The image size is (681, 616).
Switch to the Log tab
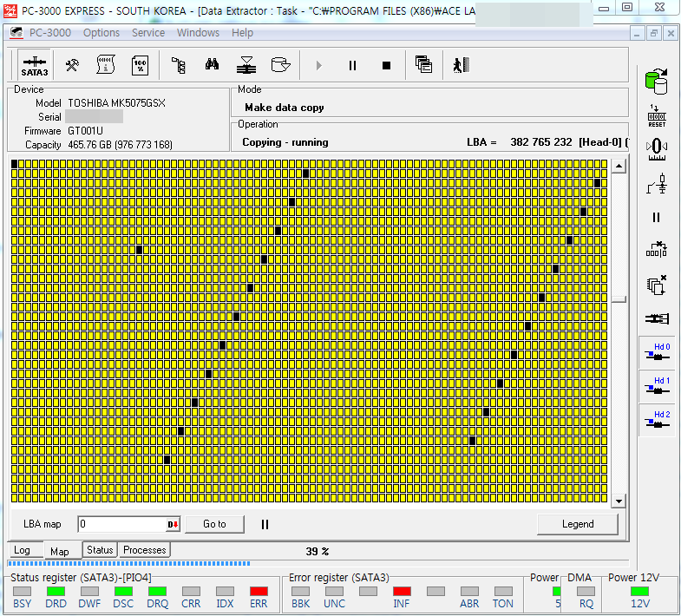point(22,550)
